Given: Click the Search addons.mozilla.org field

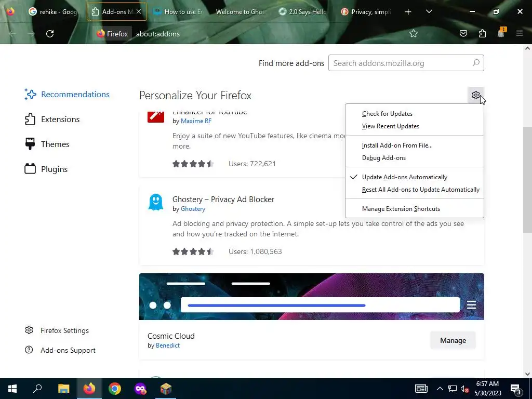Looking at the screenshot, I should tap(406, 63).
